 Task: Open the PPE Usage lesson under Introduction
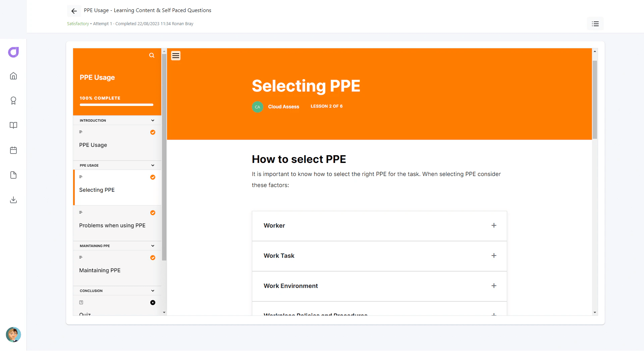(x=93, y=145)
